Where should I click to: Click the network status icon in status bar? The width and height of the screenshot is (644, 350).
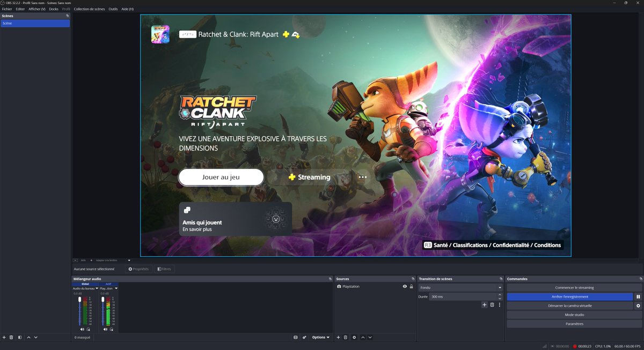(x=545, y=346)
